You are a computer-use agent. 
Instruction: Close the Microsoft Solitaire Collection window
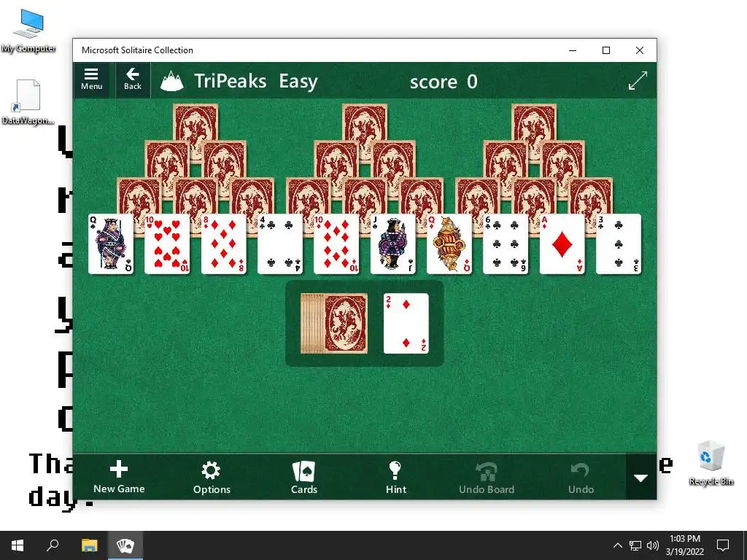coord(640,50)
